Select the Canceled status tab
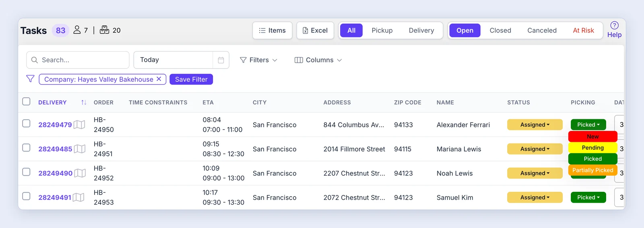Viewport: 644px width, 228px height. click(542, 31)
